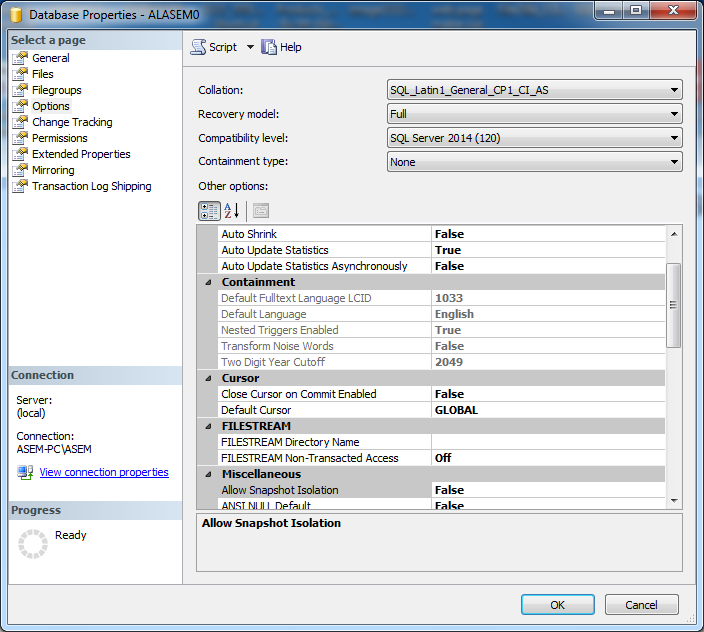
Task: Collapse the FILESTREAM group
Action: 208,426
